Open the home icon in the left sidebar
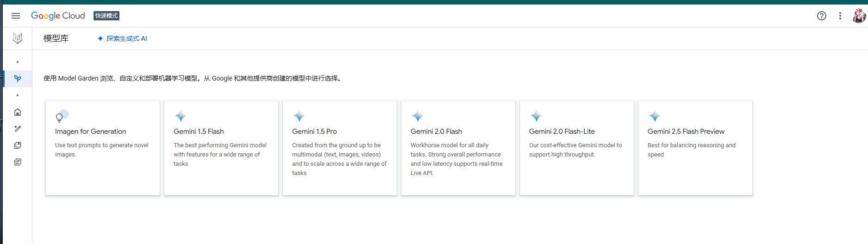 pos(18,112)
